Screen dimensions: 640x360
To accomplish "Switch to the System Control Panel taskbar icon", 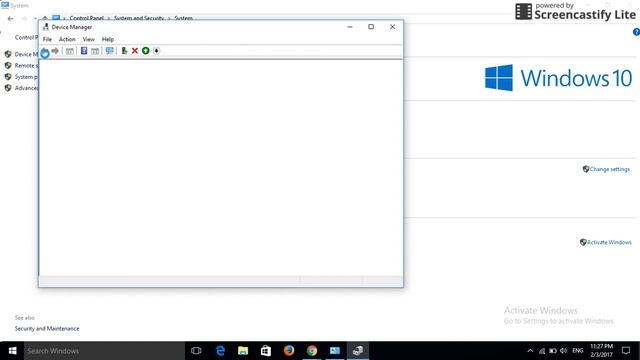I will [x=335, y=351].
